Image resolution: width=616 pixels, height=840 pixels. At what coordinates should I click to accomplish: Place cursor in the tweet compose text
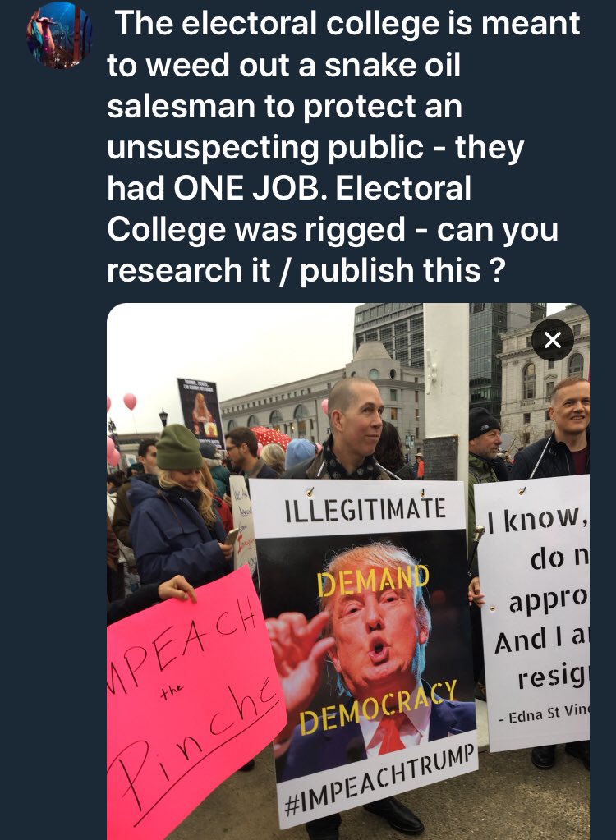342,146
